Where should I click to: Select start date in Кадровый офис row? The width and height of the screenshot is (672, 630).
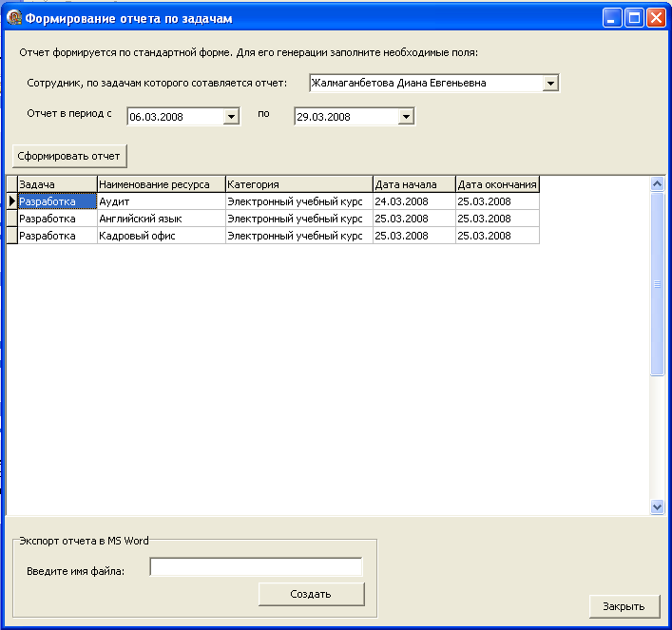click(x=414, y=236)
